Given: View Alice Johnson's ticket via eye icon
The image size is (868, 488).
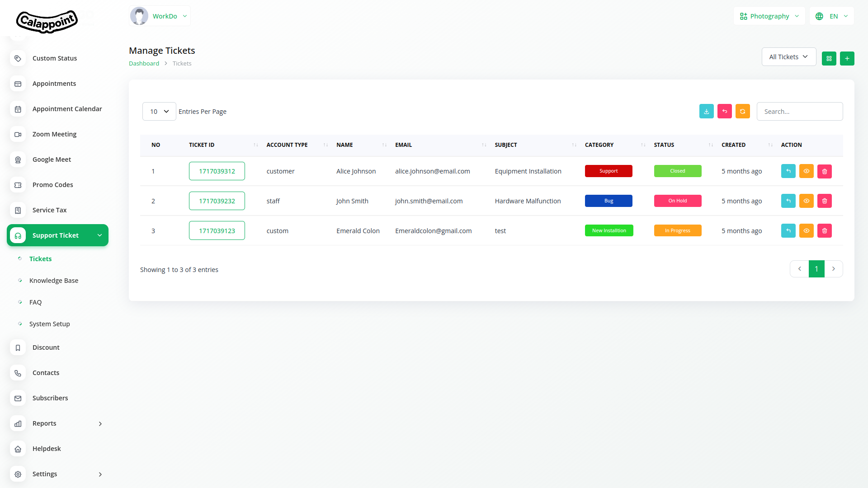Looking at the screenshot, I should click(x=806, y=171).
